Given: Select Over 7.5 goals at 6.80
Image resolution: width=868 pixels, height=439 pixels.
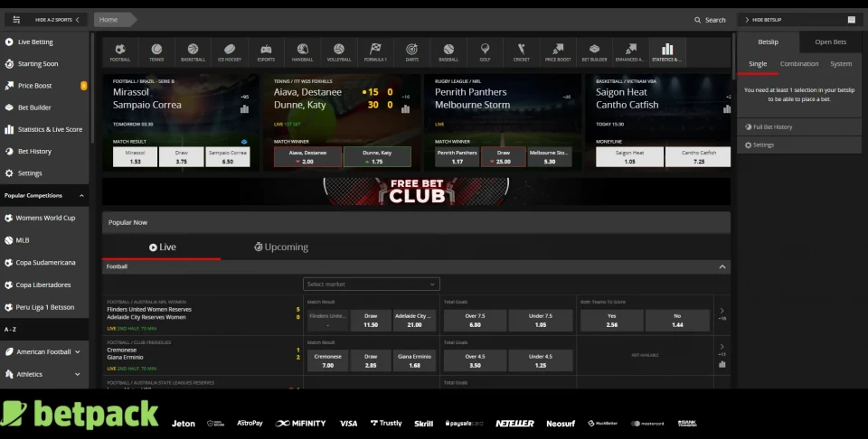Looking at the screenshot, I should coord(475,321).
